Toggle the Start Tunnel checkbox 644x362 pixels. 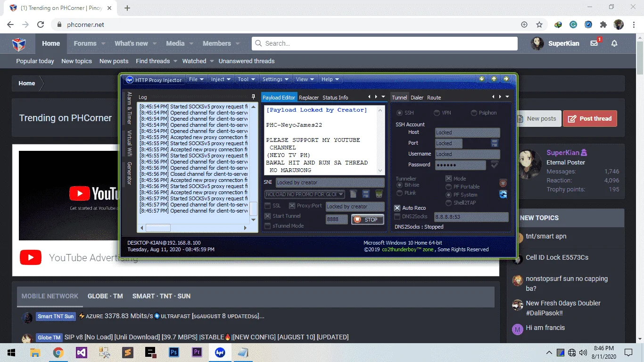tap(268, 216)
